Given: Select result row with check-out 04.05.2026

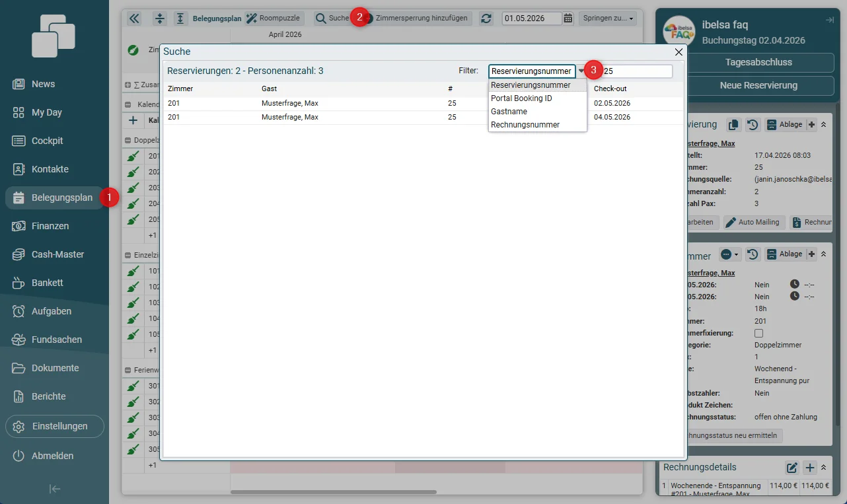Looking at the screenshot, I should pos(423,117).
